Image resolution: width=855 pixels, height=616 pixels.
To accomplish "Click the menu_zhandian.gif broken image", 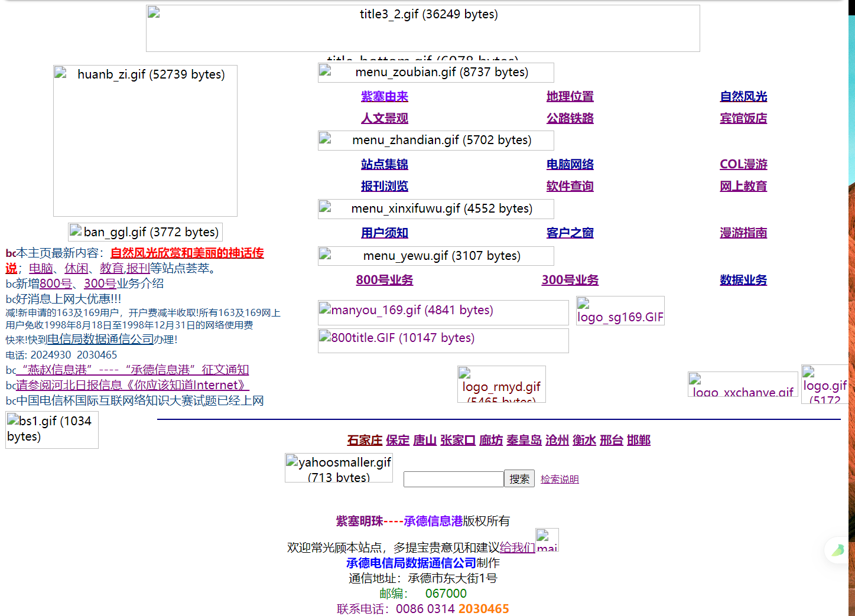I will click(x=436, y=141).
